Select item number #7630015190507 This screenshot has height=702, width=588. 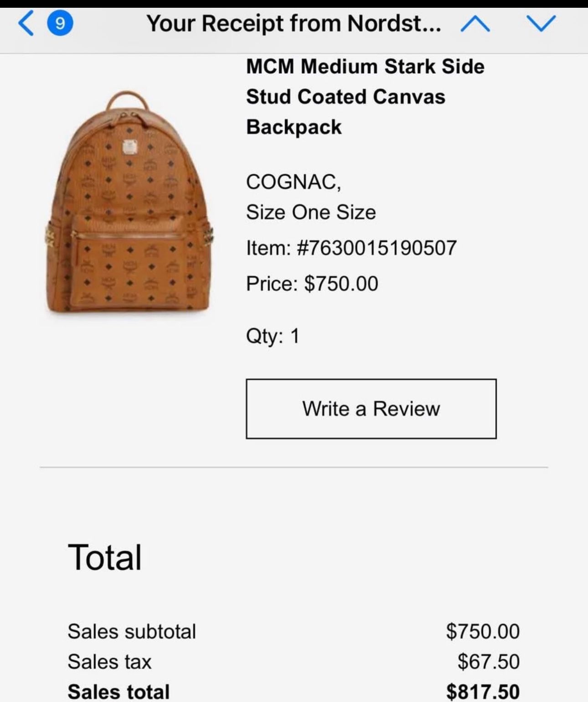pos(351,248)
